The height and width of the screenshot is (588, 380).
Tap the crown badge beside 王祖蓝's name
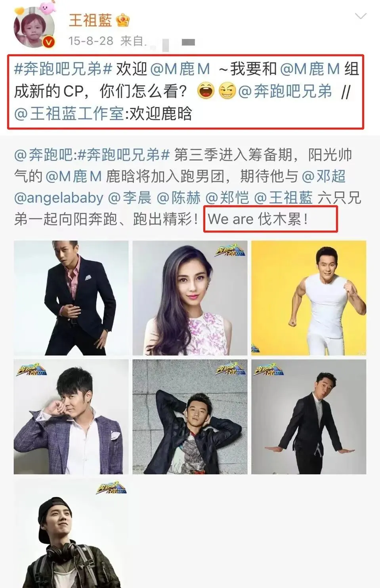click(123, 20)
